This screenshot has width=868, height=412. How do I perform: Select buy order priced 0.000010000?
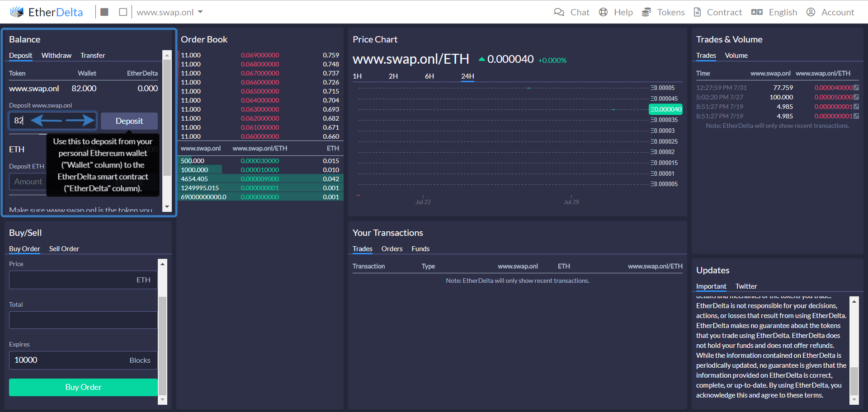click(x=260, y=170)
